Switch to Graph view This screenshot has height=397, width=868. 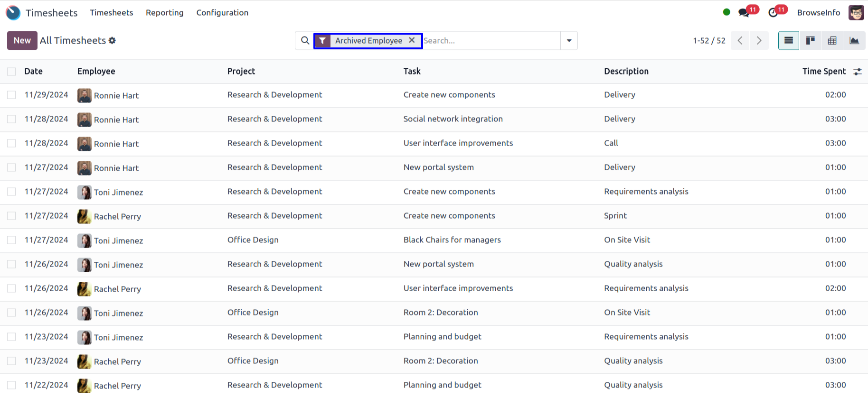click(854, 41)
